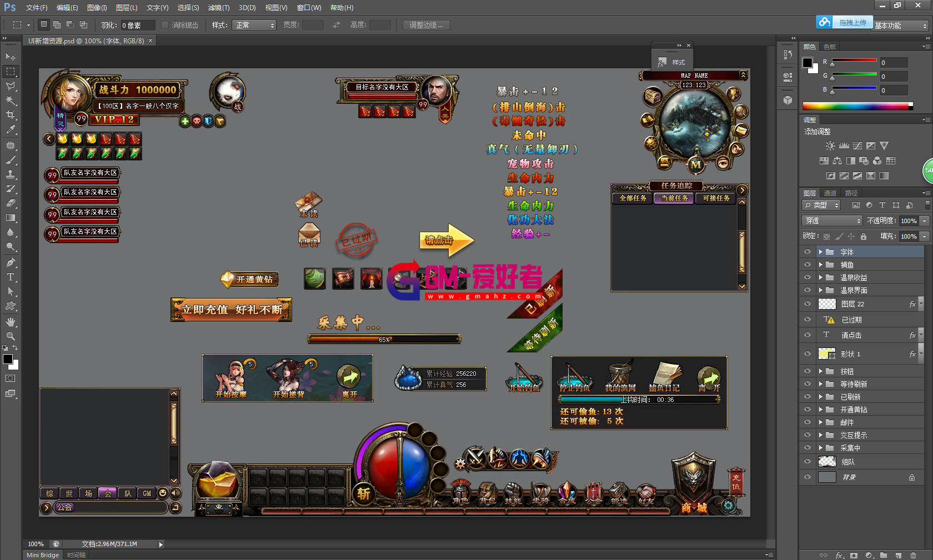Click the Levels adjustment icon
Image resolution: width=933 pixels, height=560 pixels.
click(844, 146)
